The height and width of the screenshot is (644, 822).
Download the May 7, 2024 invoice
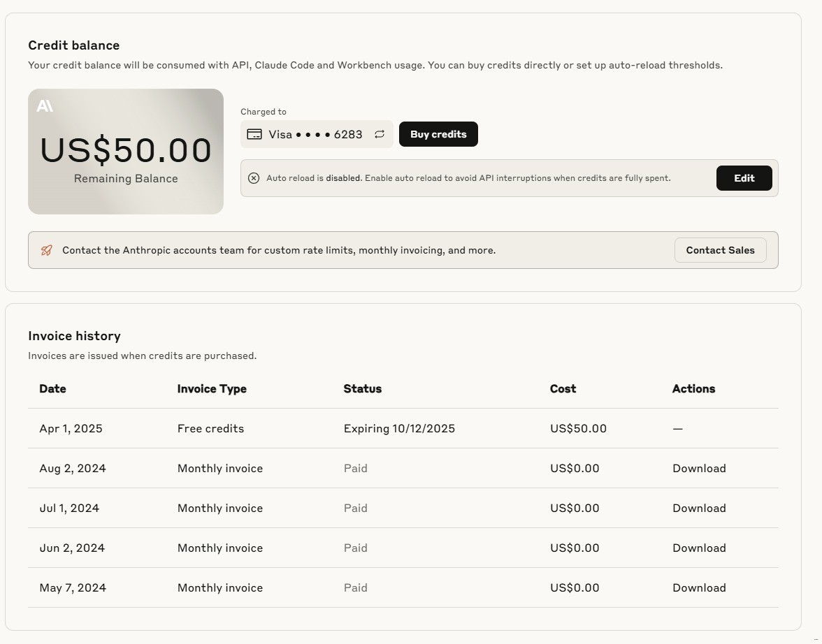coord(699,587)
